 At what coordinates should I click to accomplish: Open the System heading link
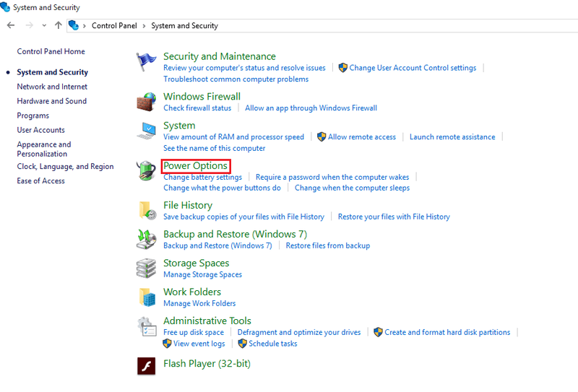179,126
